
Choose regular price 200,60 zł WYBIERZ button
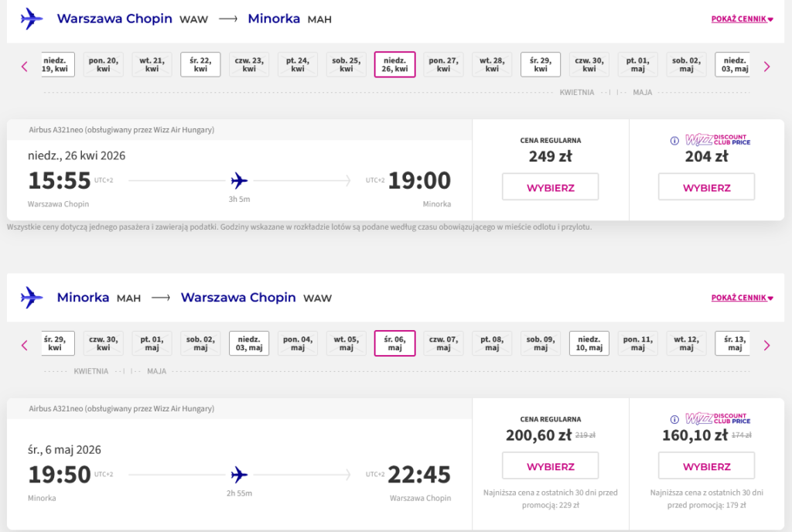pyautogui.click(x=550, y=466)
